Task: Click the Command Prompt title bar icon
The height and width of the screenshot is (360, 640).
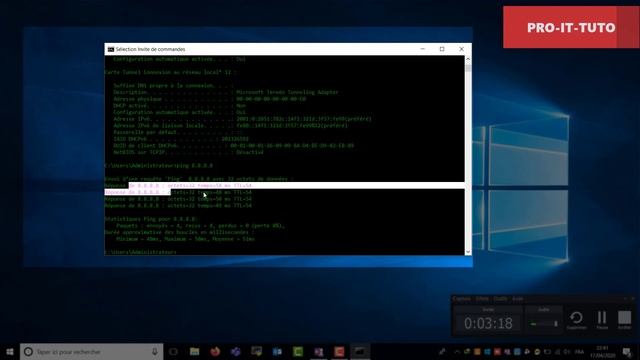Action: click(111, 49)
